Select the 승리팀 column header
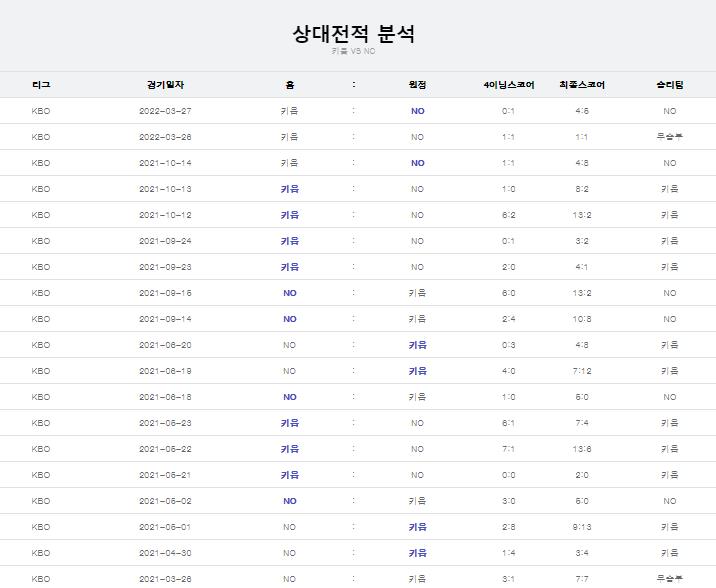The image size is (716, 588). tap(670, 84)
